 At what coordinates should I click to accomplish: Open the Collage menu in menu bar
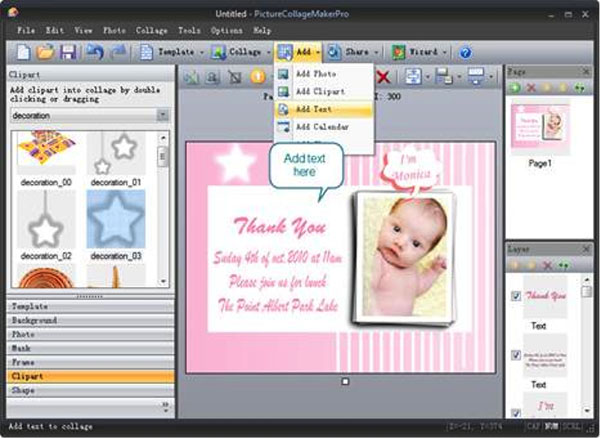[x=152, y=30]
